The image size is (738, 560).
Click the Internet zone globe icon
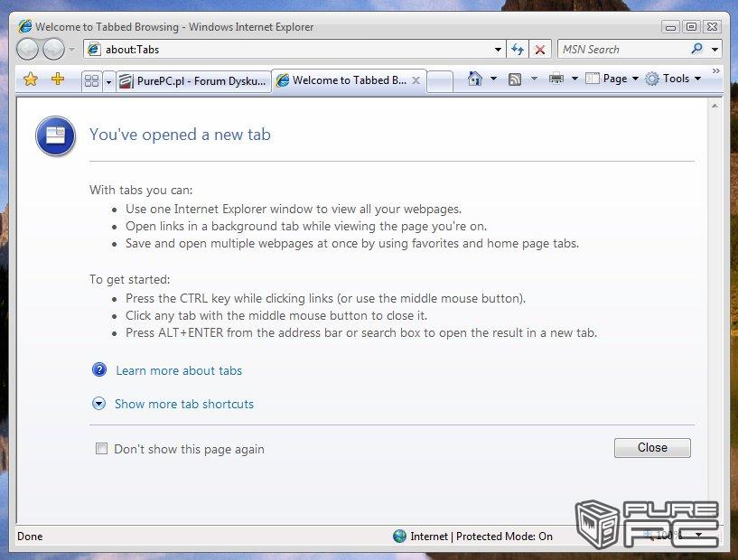pyautogui.click(x=399, y=536)
